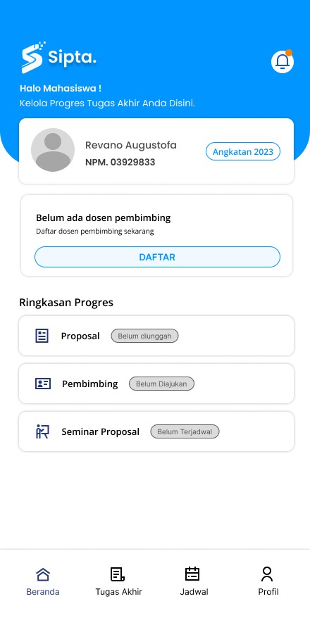Select the Jadwal calendar icon
This screenshot has width=310, height=644.
tap(192, 574)
